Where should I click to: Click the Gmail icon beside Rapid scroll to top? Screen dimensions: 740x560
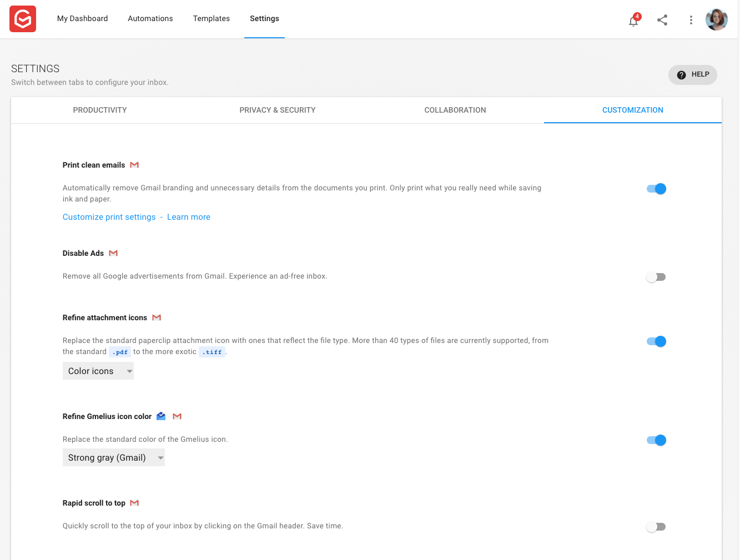point(134,502)
